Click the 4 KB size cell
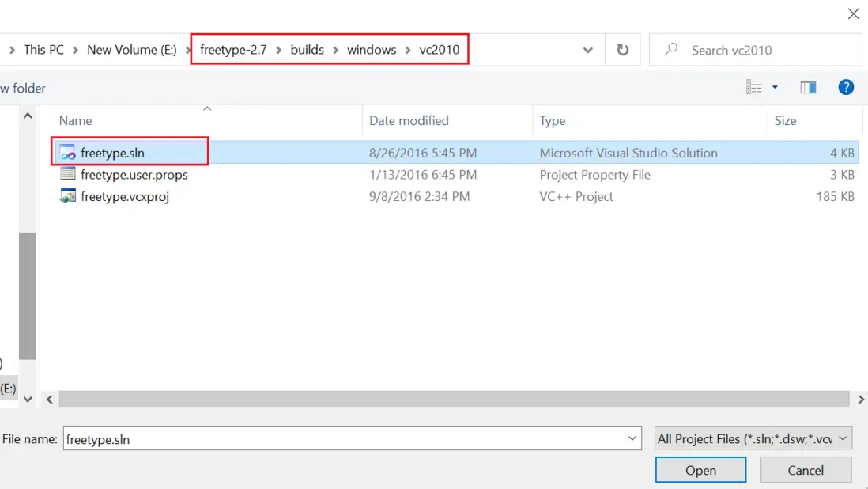This screenshot has height=489, width=868. pos(842,153)
